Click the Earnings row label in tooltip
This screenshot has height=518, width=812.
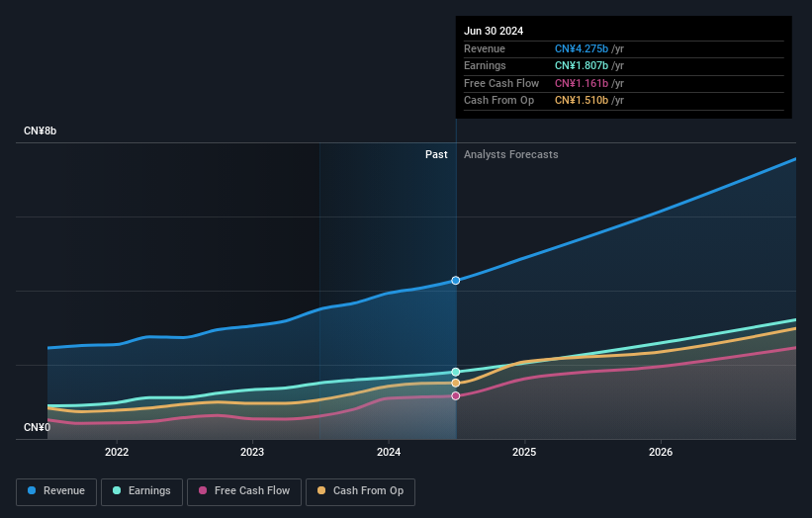485,65
